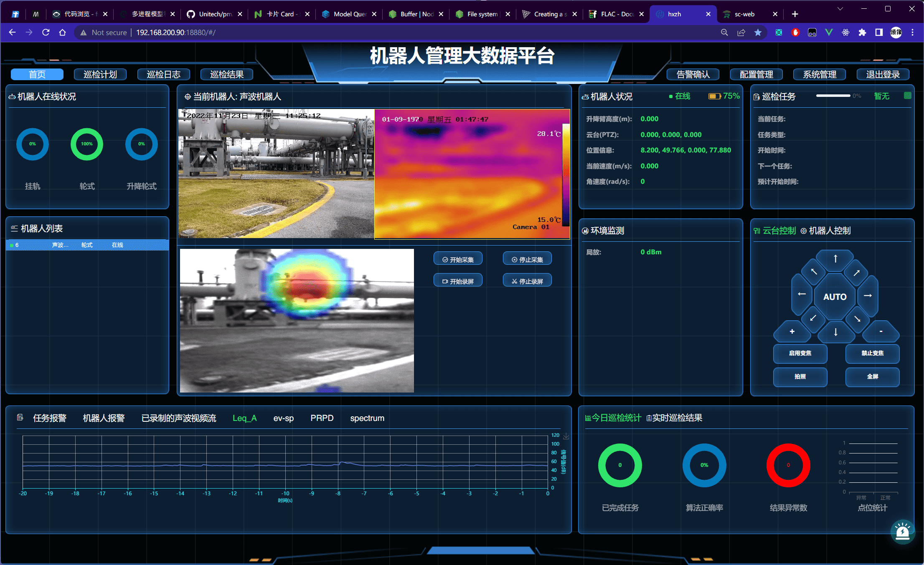
Task: Switch to Leq_A chart tab
Action: pyautogui.click(x=245, y=418)
